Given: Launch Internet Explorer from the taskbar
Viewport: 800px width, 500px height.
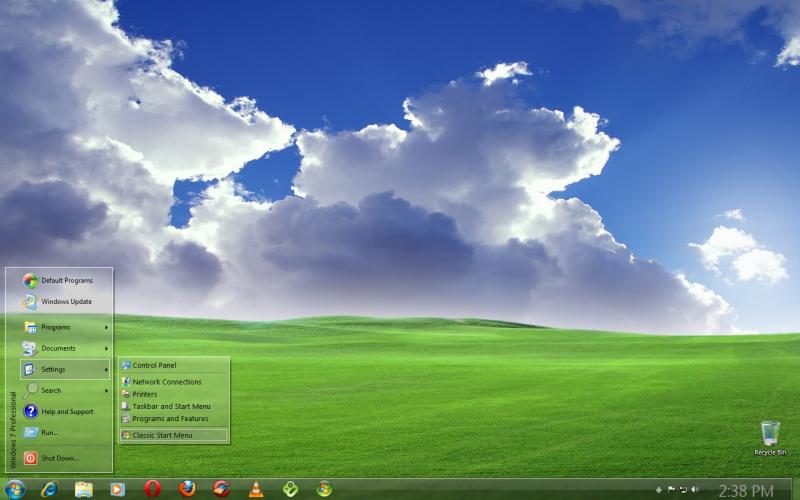Looking at the screenshot, I should (49, 489).
